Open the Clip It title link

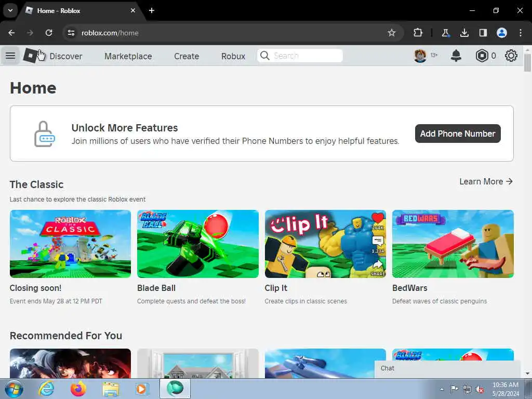(276, 288)
